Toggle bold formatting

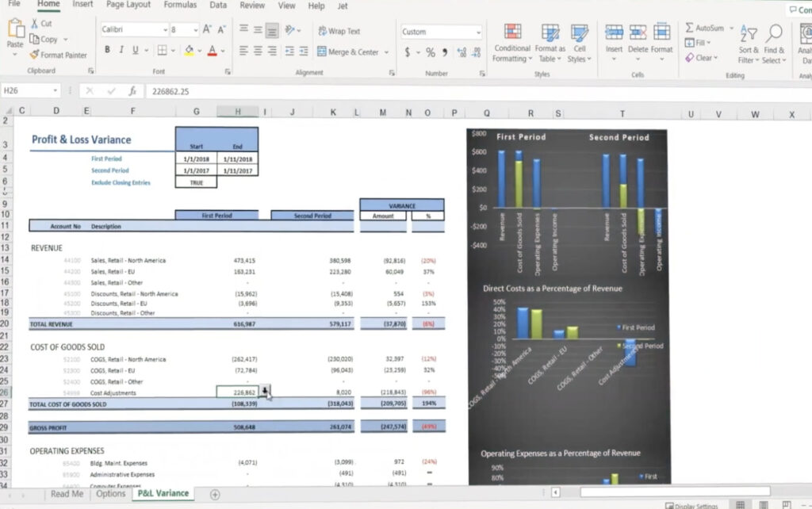[x=108, y=48]
